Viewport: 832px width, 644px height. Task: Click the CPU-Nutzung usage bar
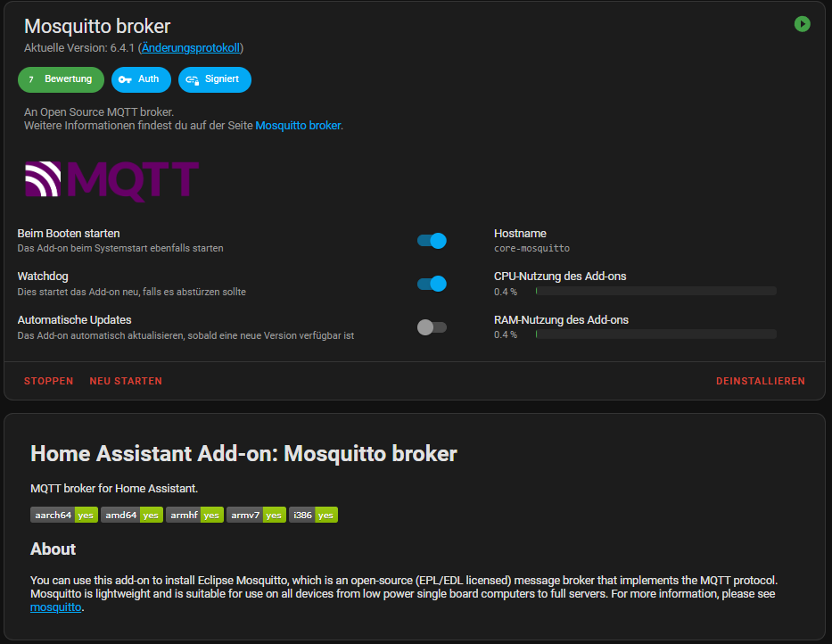655,291
